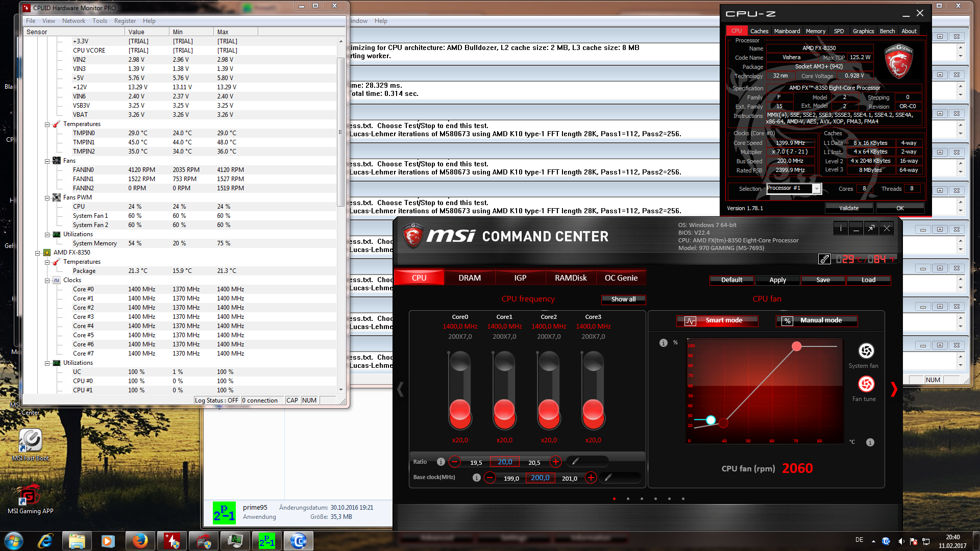
Task: Click the Ratio value field 20,0
Action: (x=505, y=462)
